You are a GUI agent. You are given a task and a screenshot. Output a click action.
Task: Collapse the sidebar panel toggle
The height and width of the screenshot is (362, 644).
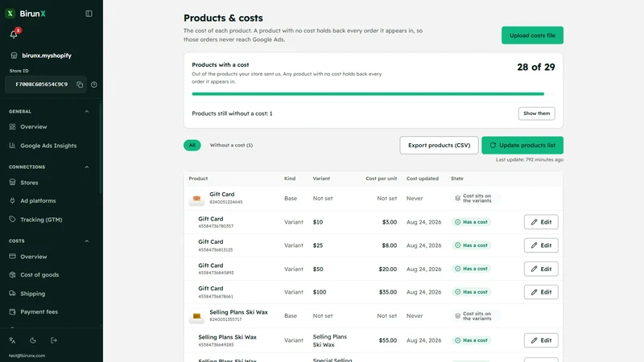coord(89,14)
